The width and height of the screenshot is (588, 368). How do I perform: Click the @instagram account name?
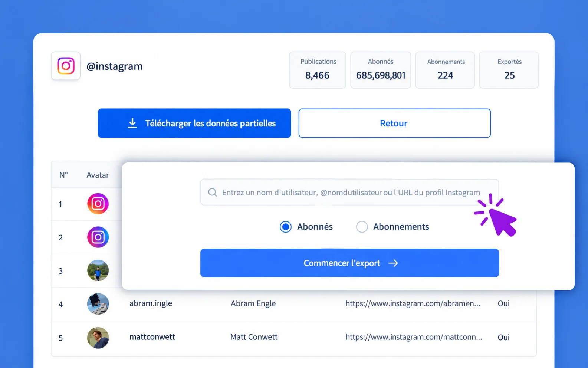(x=115, y=66)
